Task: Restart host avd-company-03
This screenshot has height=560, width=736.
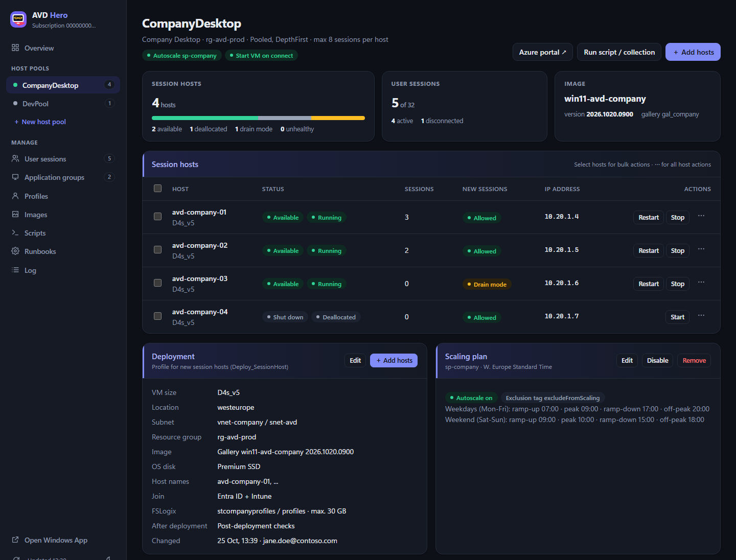Action: tap(649, 284)
